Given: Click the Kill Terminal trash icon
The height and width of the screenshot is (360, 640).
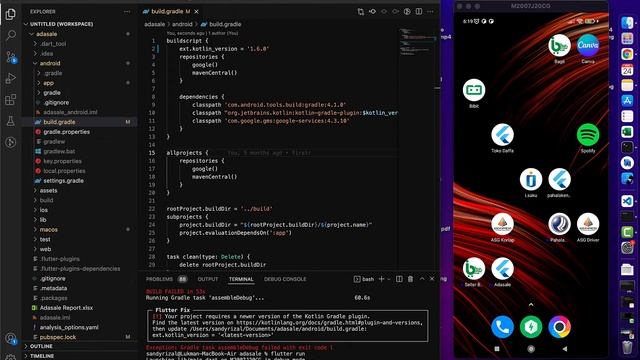Looking at the screenshot, I should tap(410, 279).
